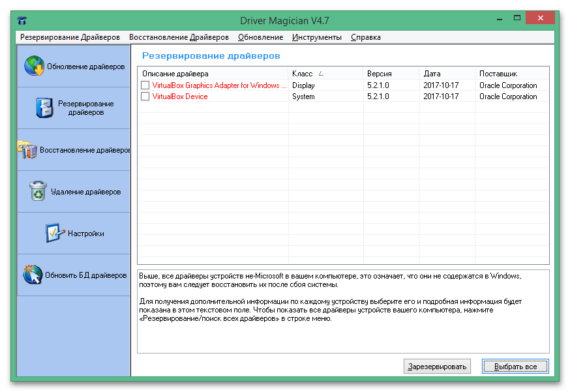
Task: Open the Удаление драйверов sidebar label
Action: pos(86,192)
